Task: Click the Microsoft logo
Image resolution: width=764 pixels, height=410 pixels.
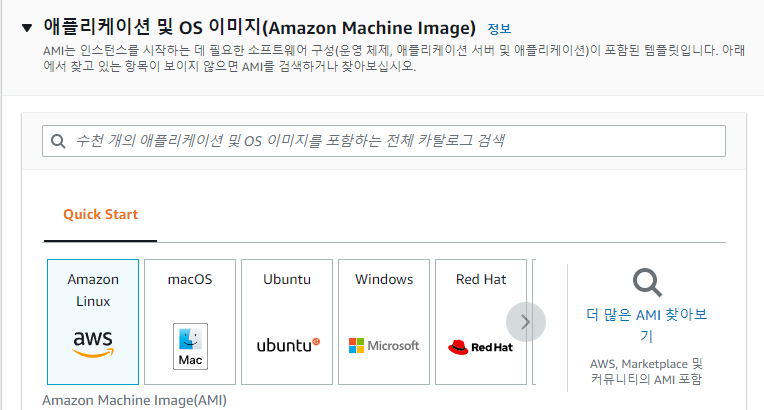Action: [384, 346]
